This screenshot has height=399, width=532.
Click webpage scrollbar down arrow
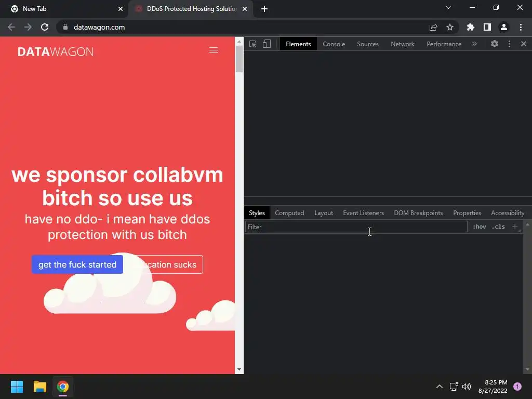(x=239, y=369)
